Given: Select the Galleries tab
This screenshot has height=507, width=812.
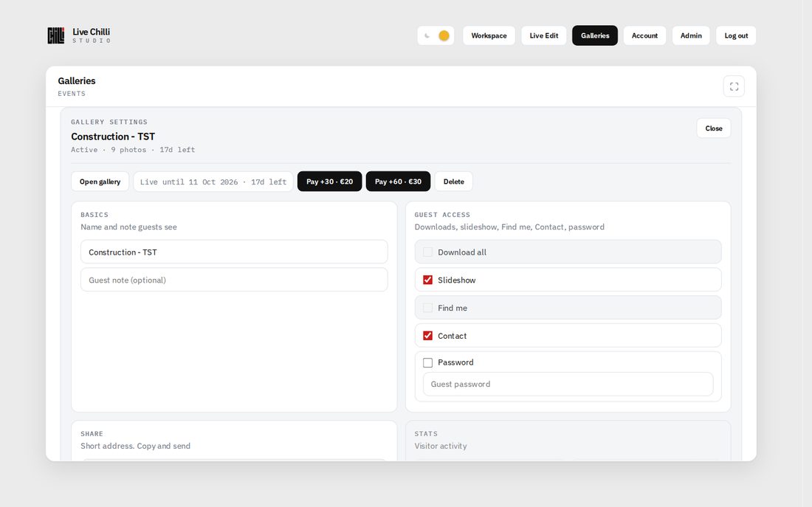Looking at the screenshot, I should [595, 35].
